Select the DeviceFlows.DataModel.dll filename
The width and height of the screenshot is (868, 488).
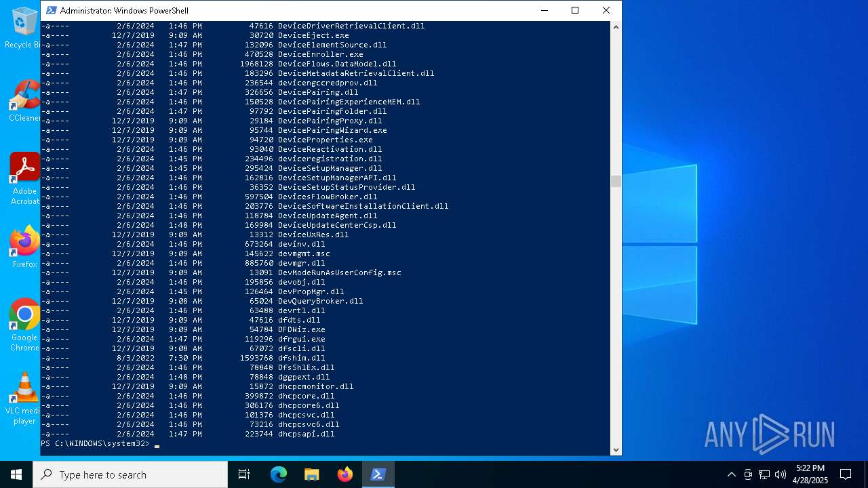click(337, 64)
